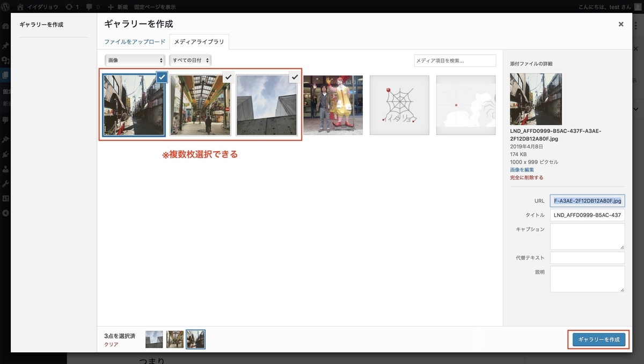Open the dashboard gauge icon in admin sidebar

(5, 26)
